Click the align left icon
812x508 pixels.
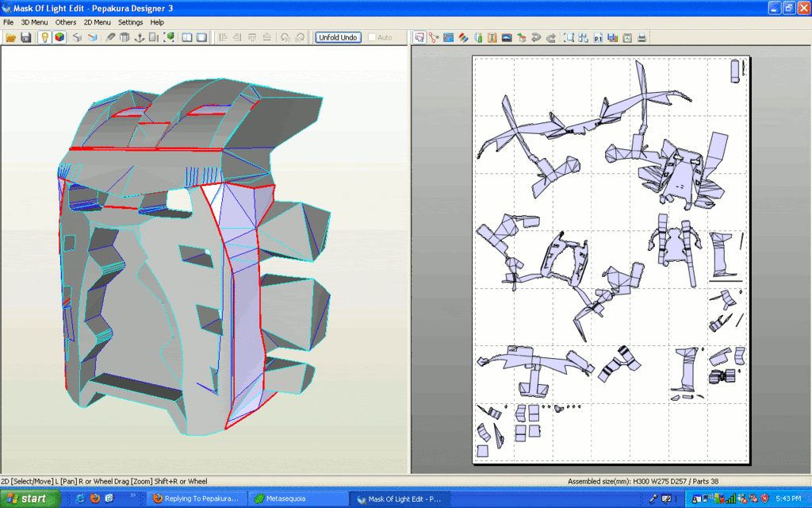point(223,37)
